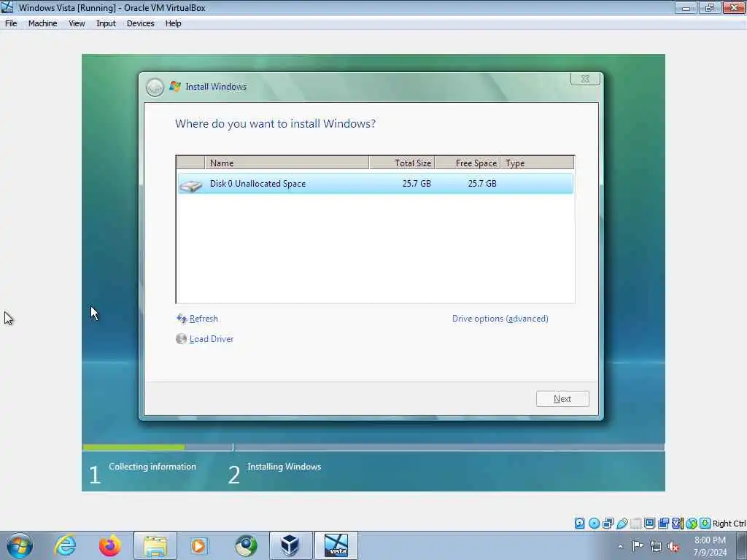
Task: Open Drive options (advanced)
Action: [x=500, y=319]
